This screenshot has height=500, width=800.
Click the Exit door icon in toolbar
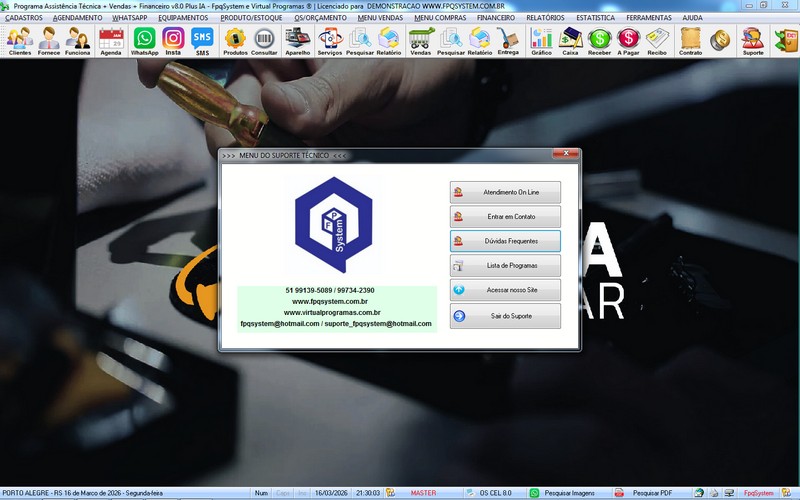click(x=786, y=41)
